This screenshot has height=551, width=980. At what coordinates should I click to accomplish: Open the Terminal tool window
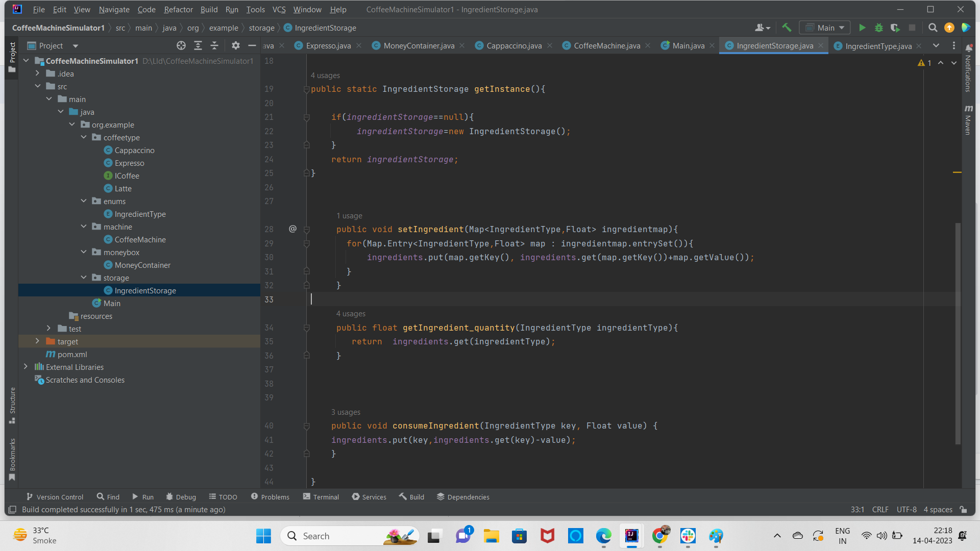tap(321, 497)
